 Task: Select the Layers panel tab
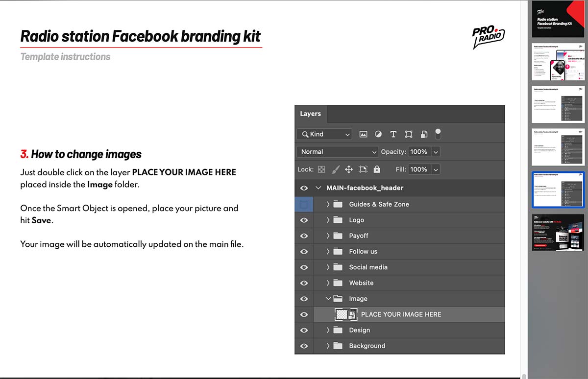[310, 114]
